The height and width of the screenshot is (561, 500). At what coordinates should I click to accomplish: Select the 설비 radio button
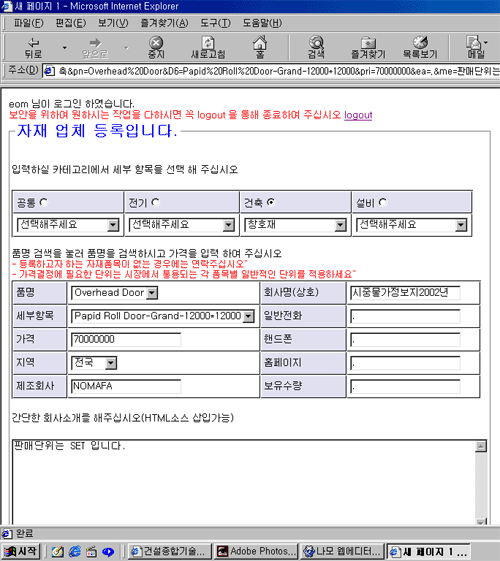(x=383, y=202)
